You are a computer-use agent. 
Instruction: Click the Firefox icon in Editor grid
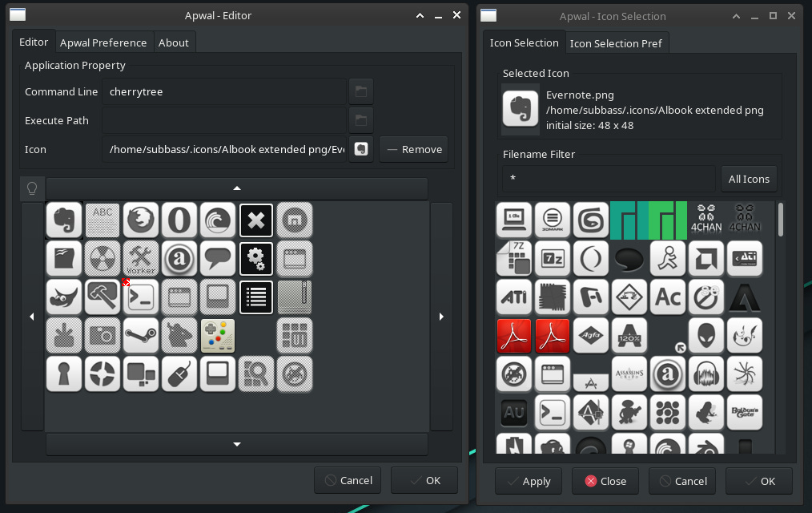(141, 220)
